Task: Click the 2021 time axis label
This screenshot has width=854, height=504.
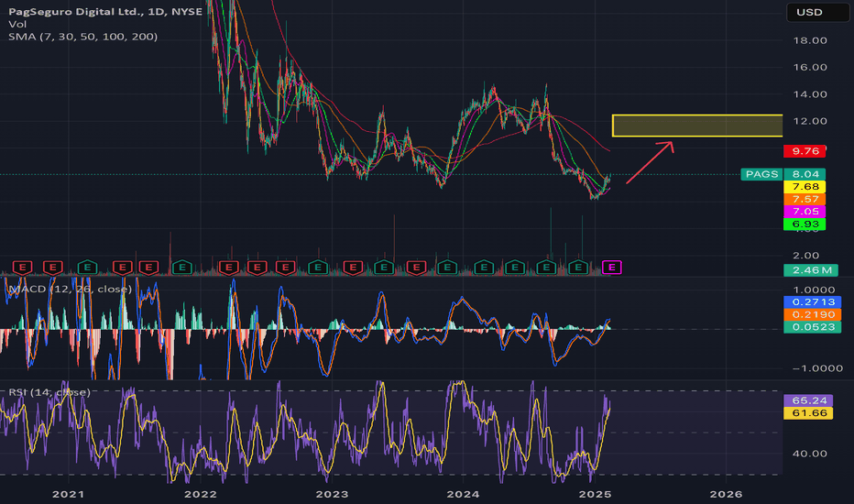Action: coord(68,494)
